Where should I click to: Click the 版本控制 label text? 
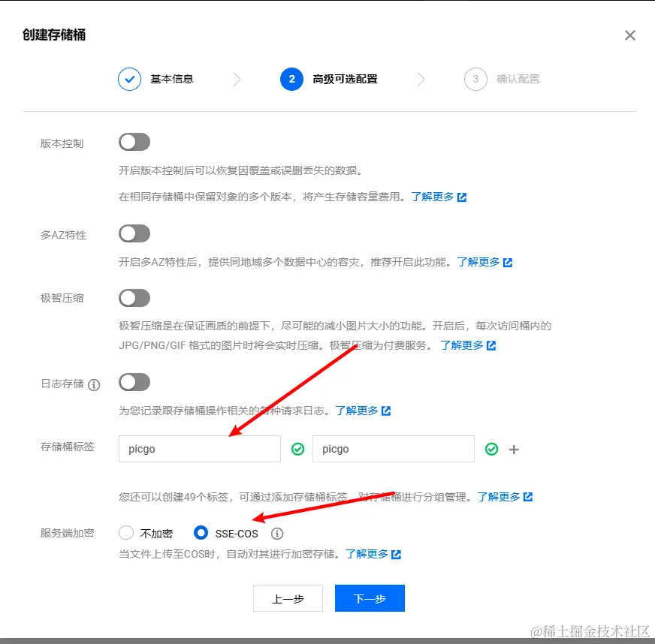(62, 143)
